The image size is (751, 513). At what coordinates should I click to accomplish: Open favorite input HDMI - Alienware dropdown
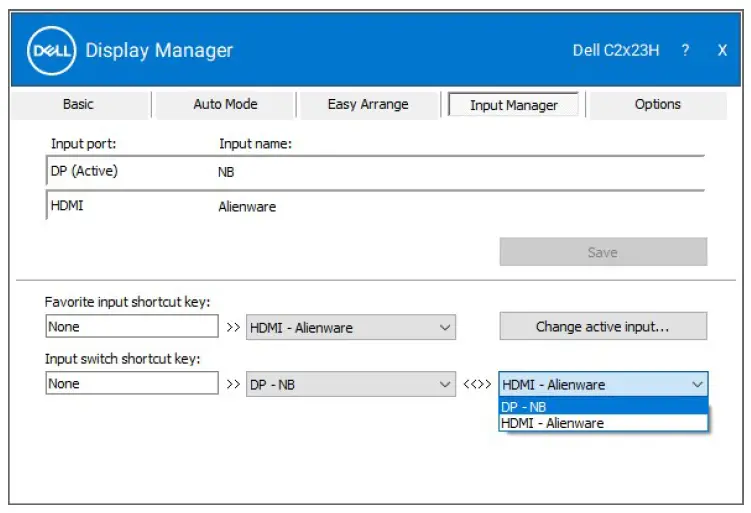(x=351, y=328)
